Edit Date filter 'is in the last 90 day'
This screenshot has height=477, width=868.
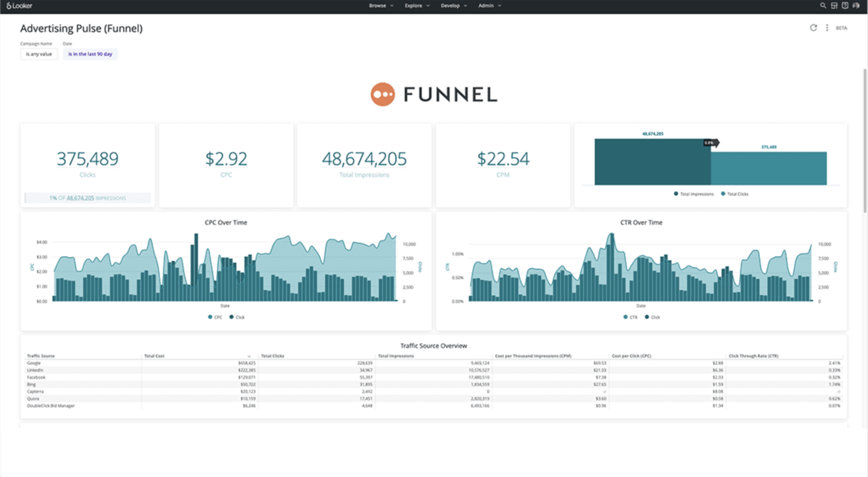90,54
